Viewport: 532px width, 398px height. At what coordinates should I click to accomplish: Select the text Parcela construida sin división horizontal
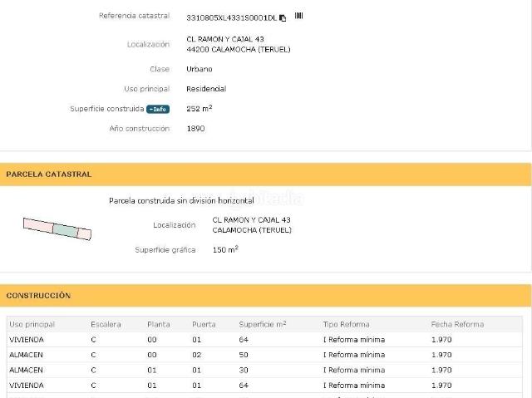coord(181,201)
